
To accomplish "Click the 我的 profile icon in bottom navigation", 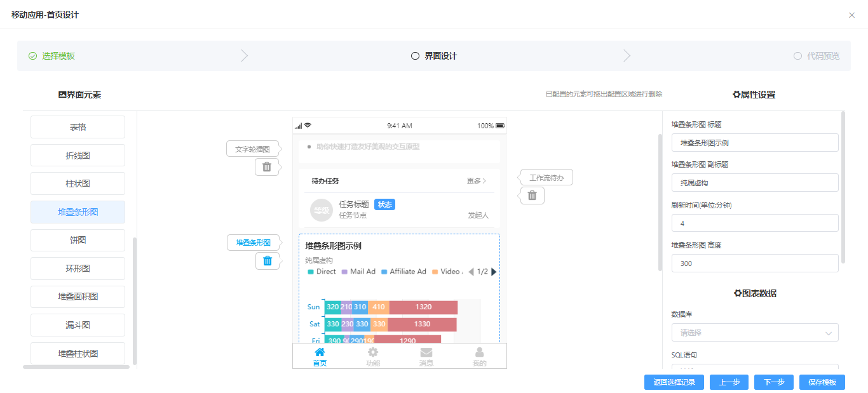I will (x=479, y=351).
